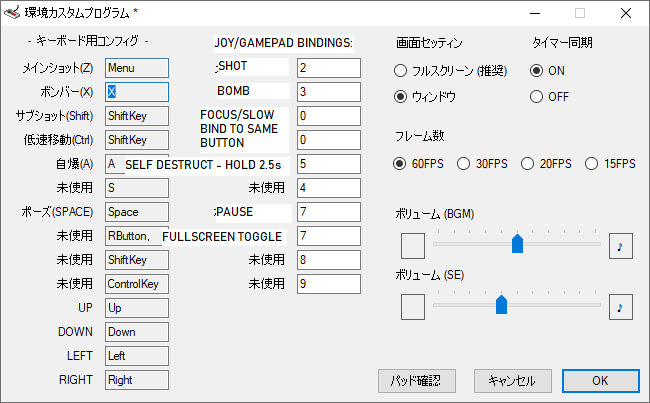Focus gamepad field with 5 for self destruct
This screenshot has width=650, height=403.
[329, 164]
